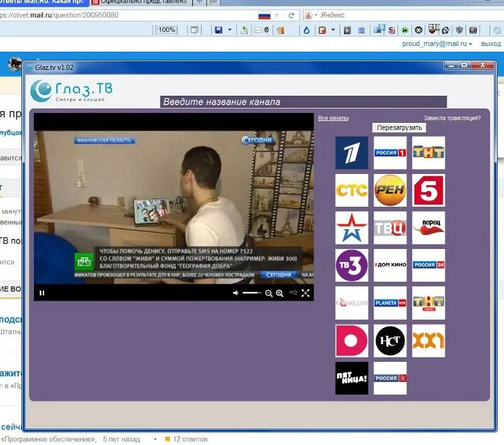504x445 pixels.
Task: Select the Звезда star channel
Action: point(352,228)
